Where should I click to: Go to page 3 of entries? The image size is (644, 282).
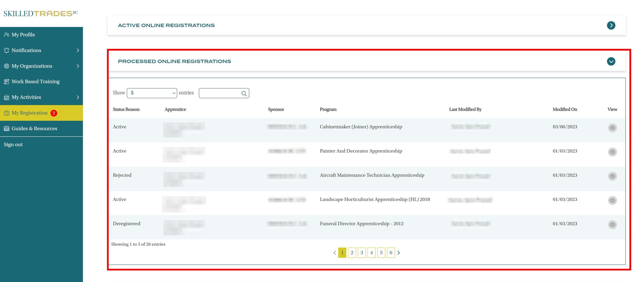[361, 253]
